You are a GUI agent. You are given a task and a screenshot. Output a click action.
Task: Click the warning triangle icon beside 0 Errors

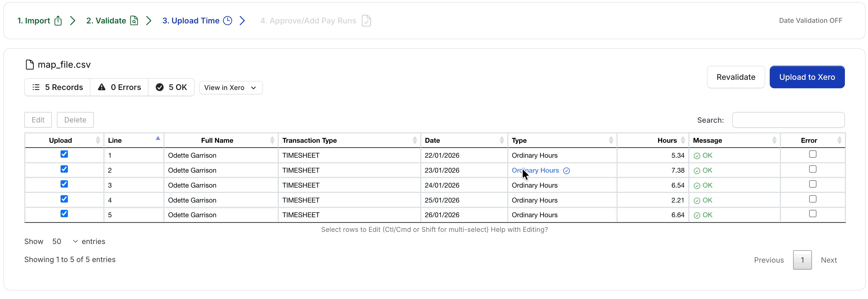click(101, 87)
